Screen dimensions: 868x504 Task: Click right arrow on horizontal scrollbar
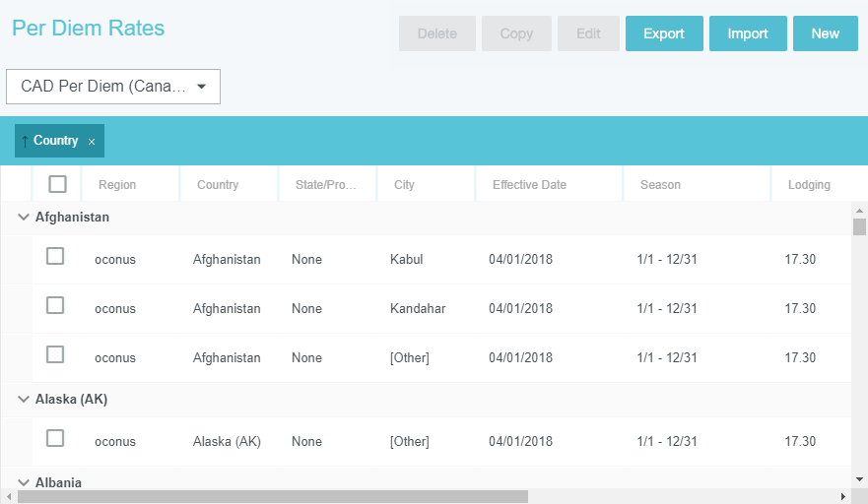click(x=842, y=496)
